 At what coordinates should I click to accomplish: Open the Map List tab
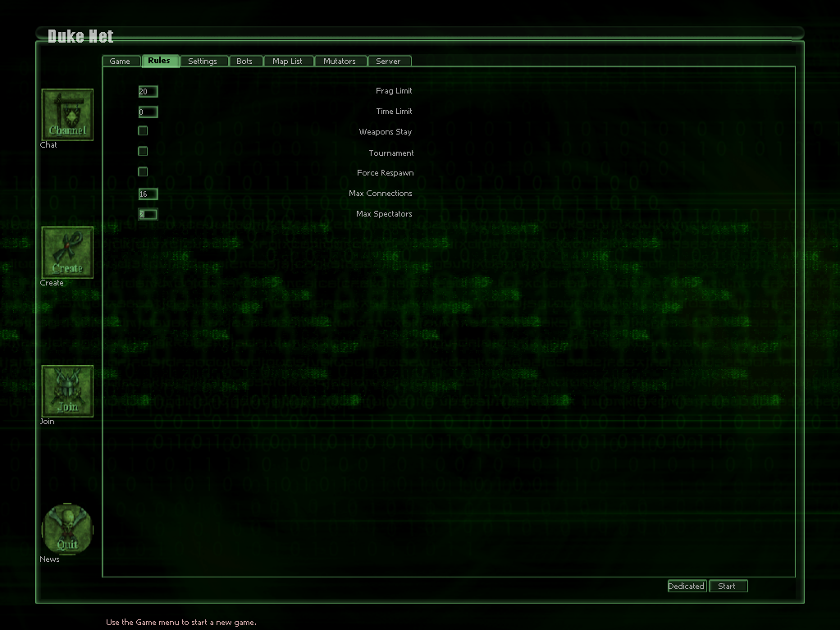click(x=289, y=61)
